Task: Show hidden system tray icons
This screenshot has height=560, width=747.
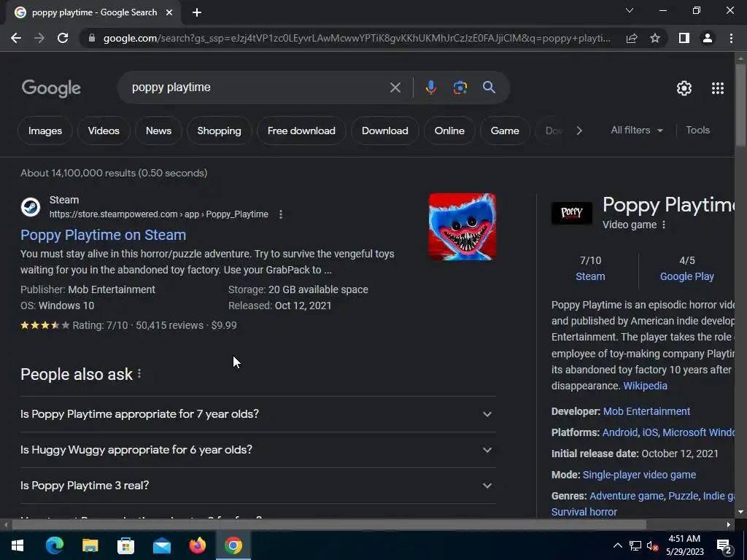Action: [x=617, y=545]
